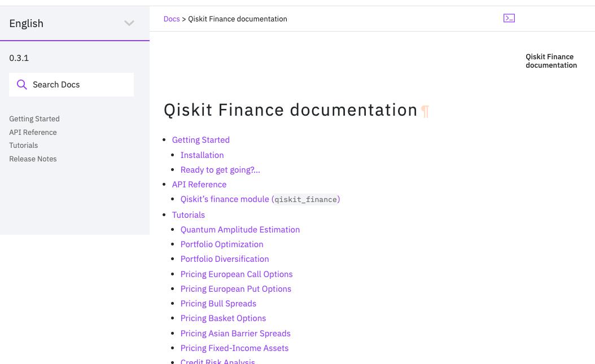Open Pricing Asian Barrier Spreads tutorial
This screenshot has height=364, width=595.
235,334
